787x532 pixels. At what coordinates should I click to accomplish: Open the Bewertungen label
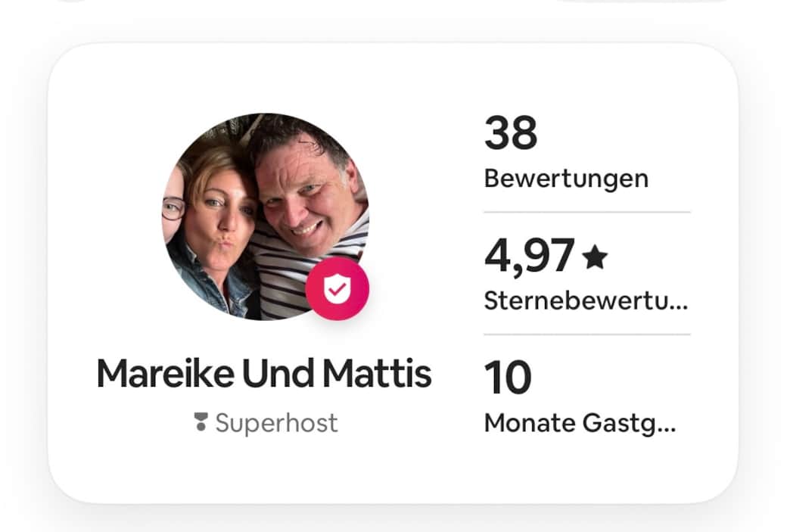click(x=566, y=179)
